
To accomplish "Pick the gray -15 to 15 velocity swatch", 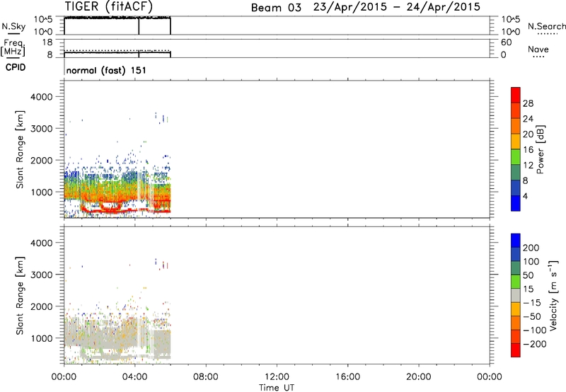I will click(x=516, y=296).
